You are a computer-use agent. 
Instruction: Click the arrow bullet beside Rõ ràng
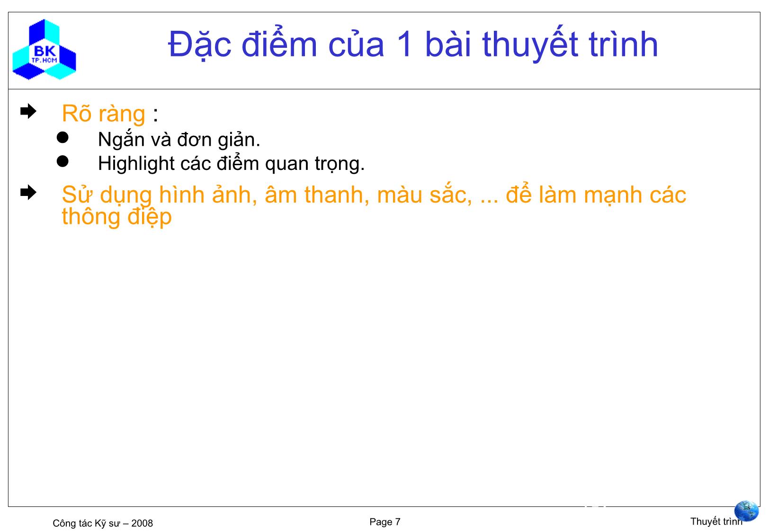coord(28,112)
